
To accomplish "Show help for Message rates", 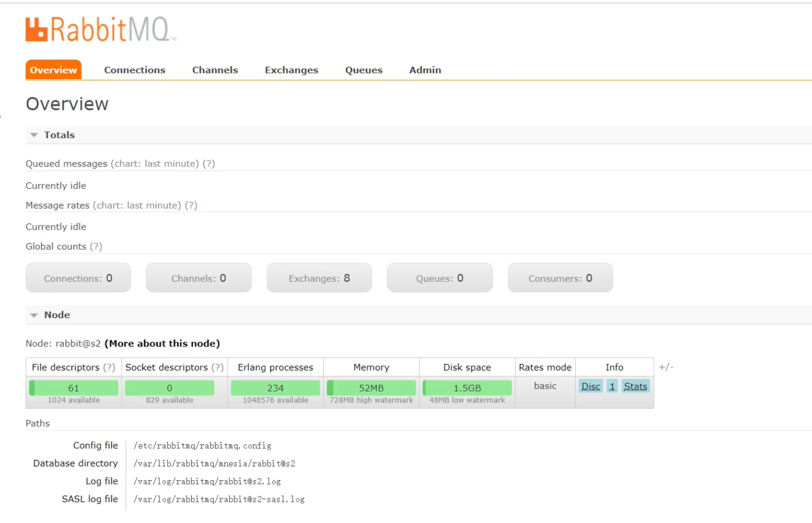I will pyautogui.click(x=190, y=206).
